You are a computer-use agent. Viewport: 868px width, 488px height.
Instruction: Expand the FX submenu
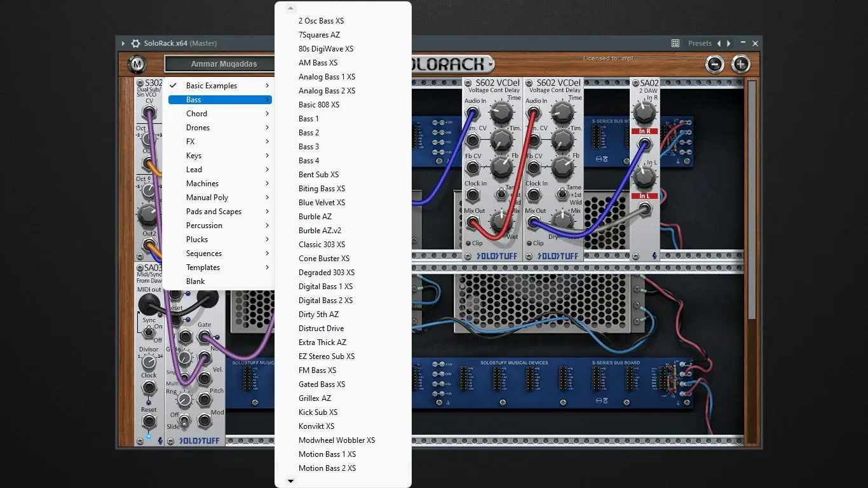[220, 142]
